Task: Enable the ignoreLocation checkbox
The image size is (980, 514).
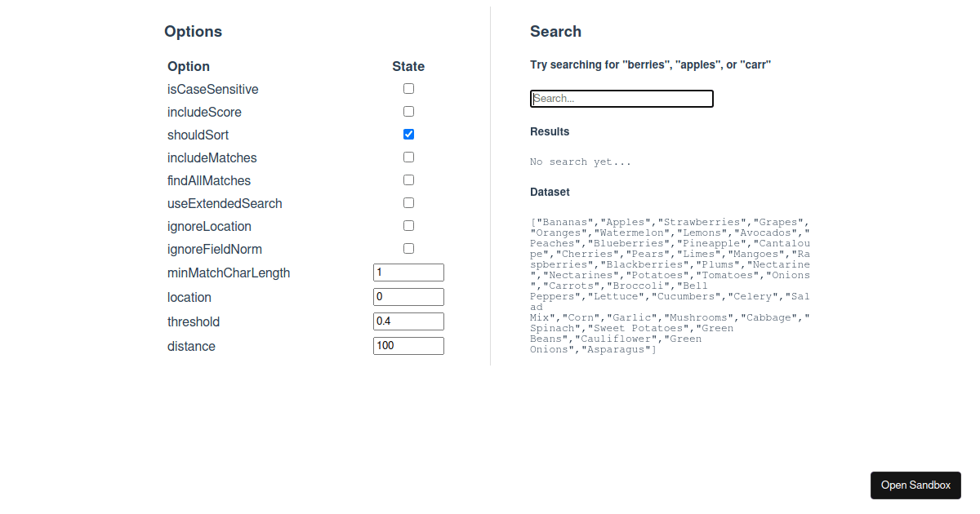Action: (x=408, y=226)
